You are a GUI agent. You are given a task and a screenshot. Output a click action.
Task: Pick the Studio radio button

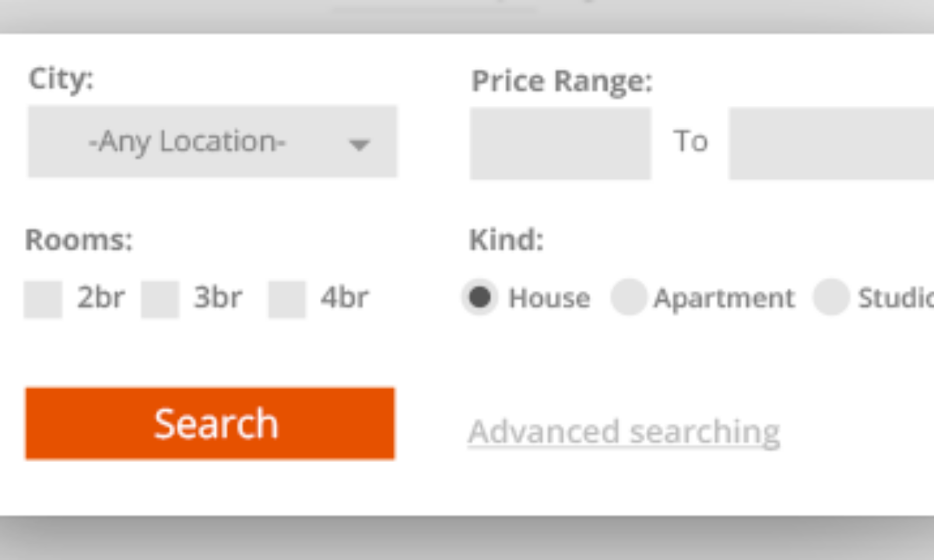pyautogui.click(x=830, y=297)
